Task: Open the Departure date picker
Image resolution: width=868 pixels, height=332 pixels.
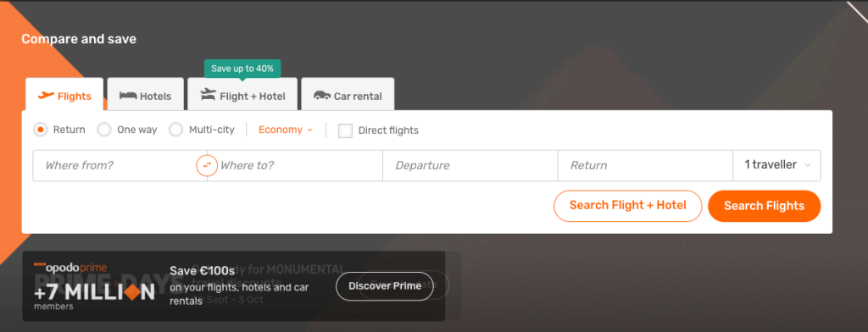Action: (470, 165)
